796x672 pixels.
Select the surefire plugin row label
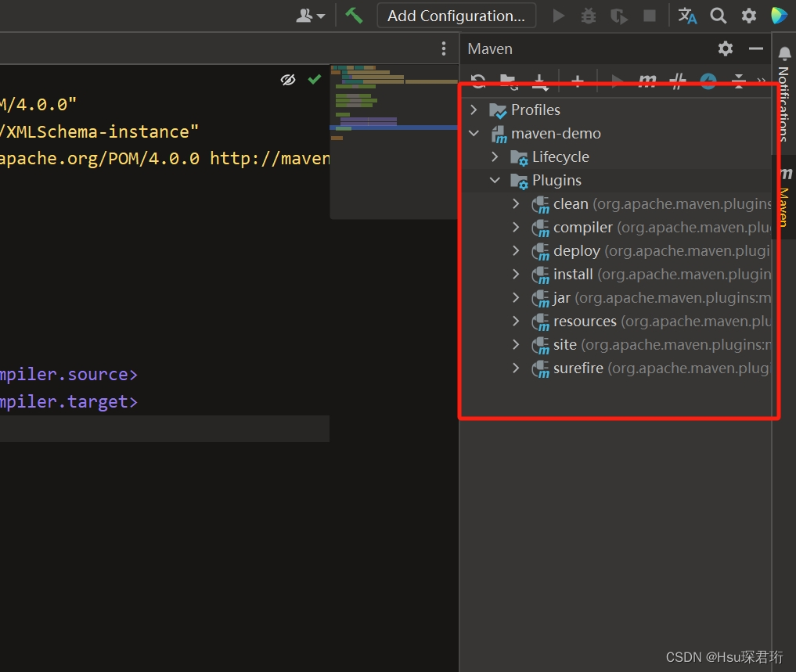click(578, 368)
